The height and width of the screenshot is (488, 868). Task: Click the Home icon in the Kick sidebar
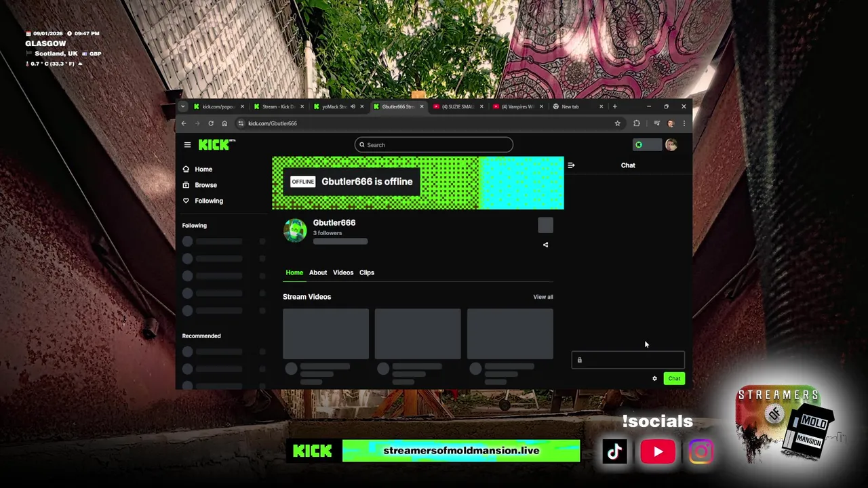point(186,169)
